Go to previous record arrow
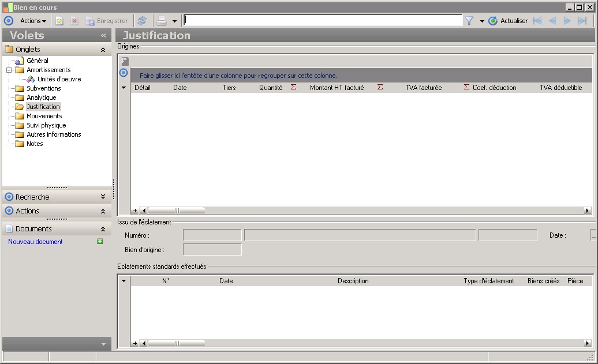Screen dimensions: 598x364 coord(552,21)
